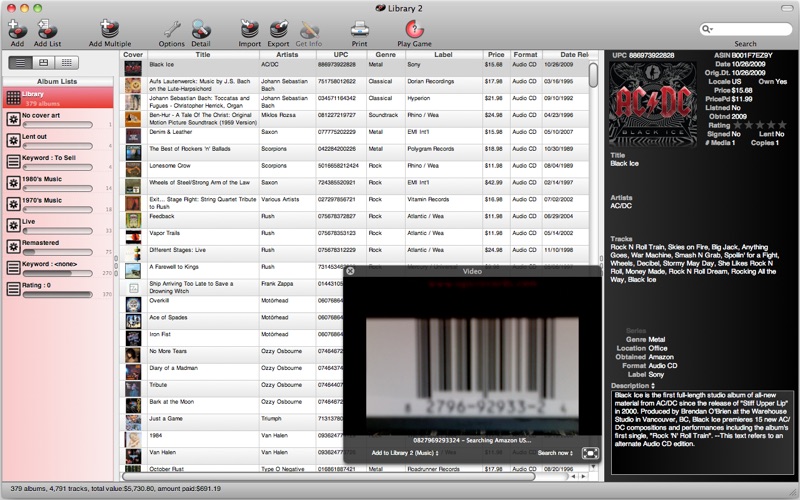Open the Options wrench icon
Screen dimensions: 800x500
171,30
